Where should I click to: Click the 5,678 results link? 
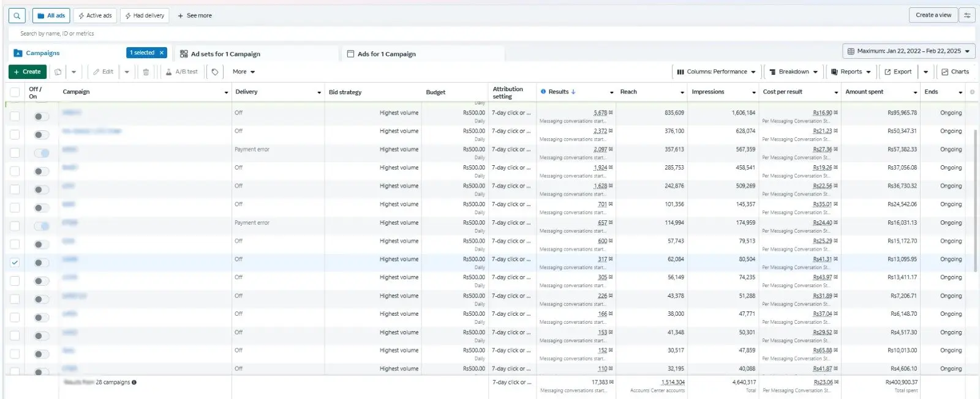tap(600, 113)
